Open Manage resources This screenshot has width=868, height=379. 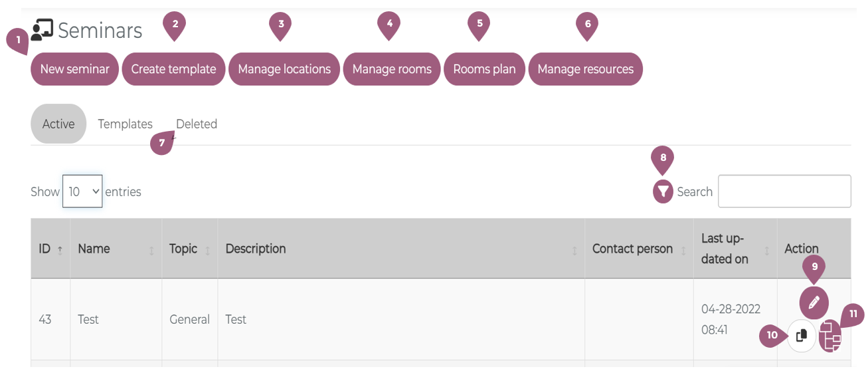[585, 69]
